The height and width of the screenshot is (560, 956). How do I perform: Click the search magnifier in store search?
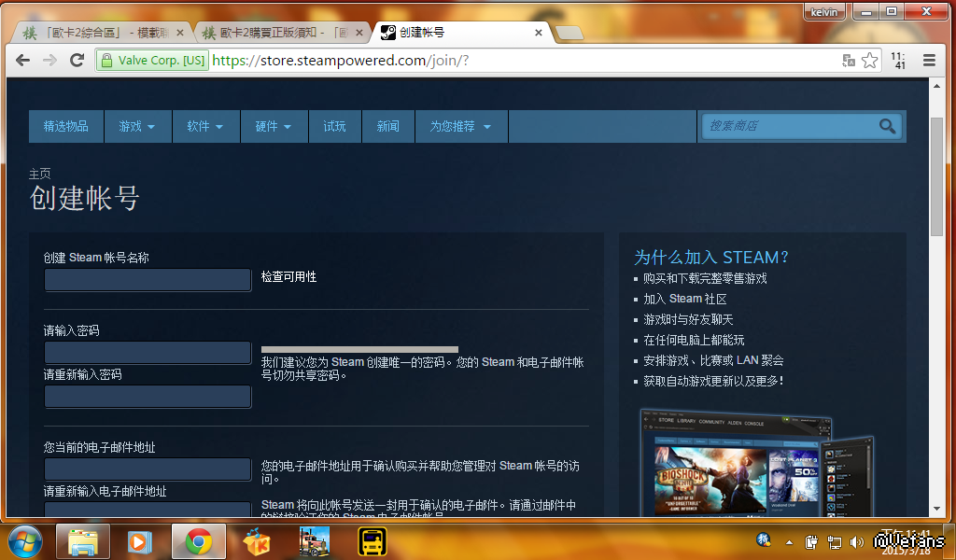(887, 126)
